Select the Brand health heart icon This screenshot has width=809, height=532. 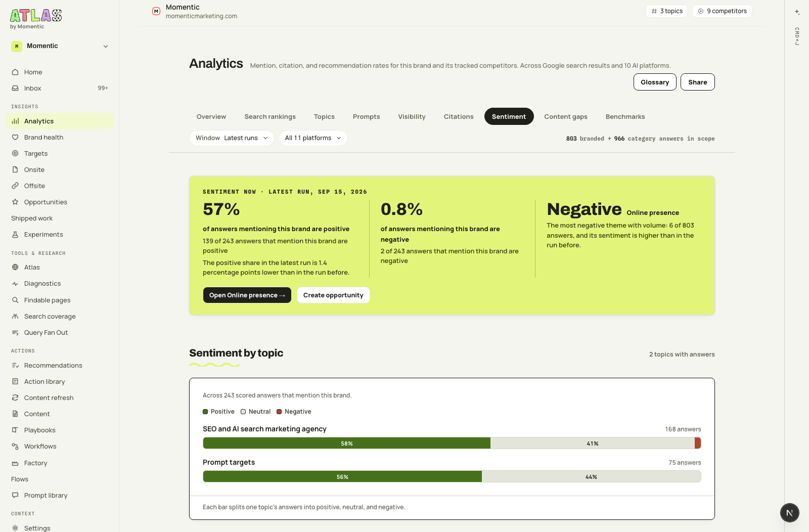tap(15, 138)
